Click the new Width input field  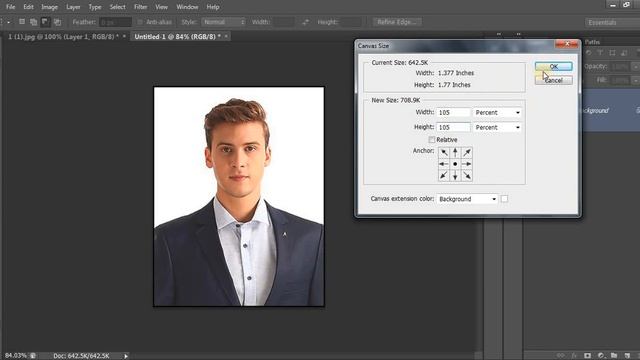click(453, 112)
